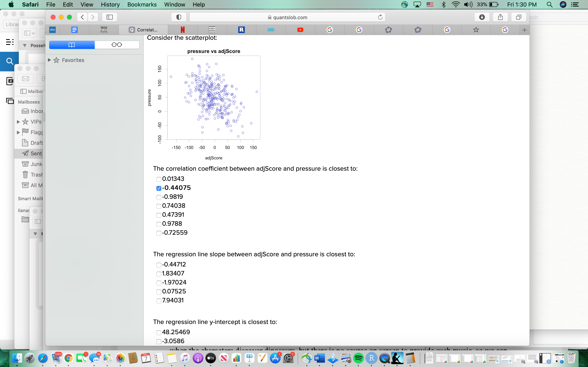Reload the quantslob.com page
Image resolution: width=588 pixels, height=367 pixels.
(380, 17)
